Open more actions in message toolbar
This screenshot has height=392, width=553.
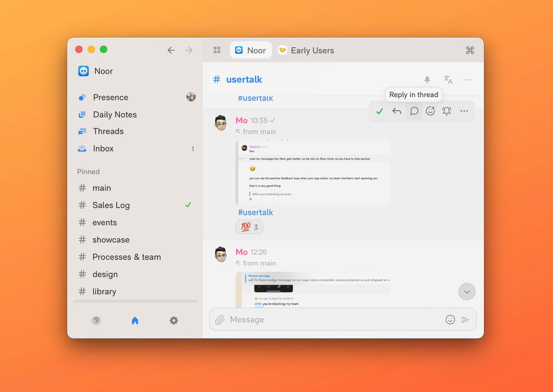point(464,111)
